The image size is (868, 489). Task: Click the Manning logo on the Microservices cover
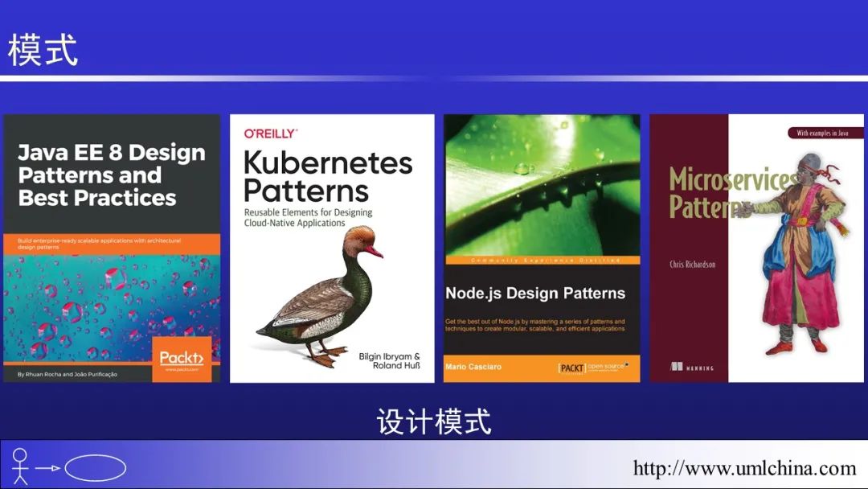click(x=692, y=367)
